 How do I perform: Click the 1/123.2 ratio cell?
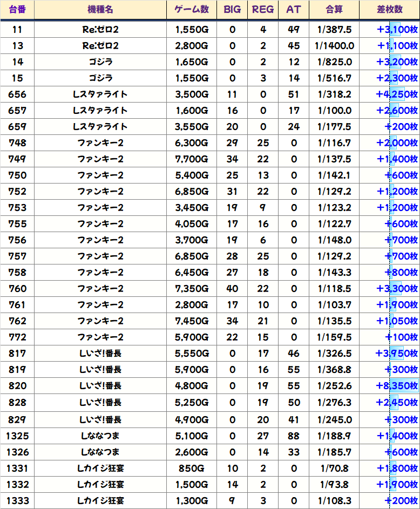click(334, 208)
